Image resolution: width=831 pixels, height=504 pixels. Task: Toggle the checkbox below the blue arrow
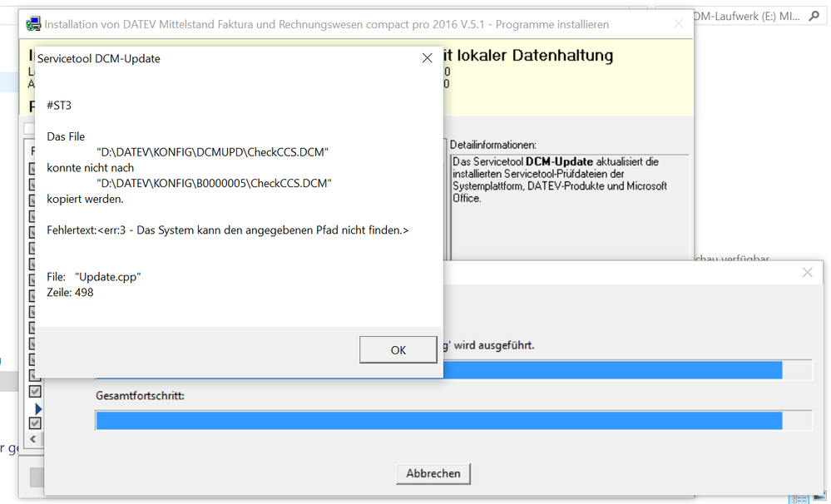[35, 423]
